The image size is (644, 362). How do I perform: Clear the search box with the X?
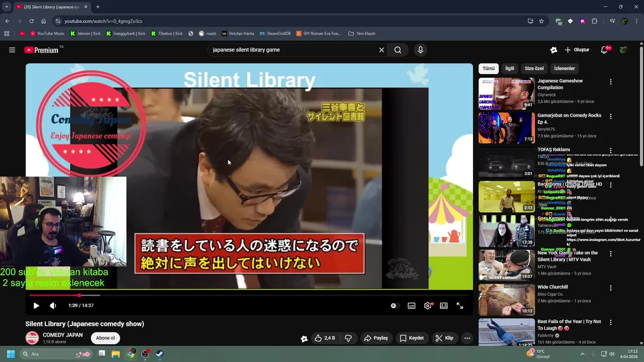pyautogui.click(x=381, y=50)
